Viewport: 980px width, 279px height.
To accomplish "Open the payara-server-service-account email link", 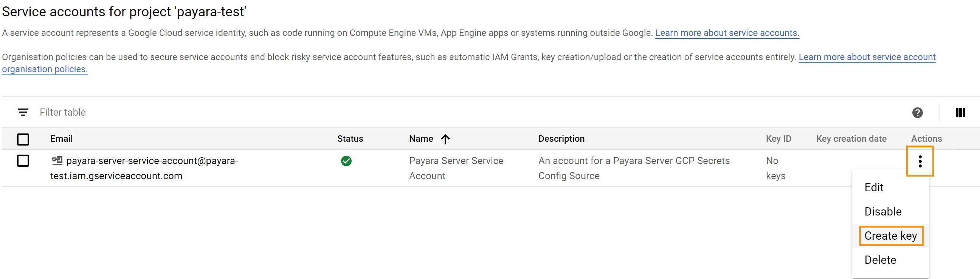I will pyautogui.click(x=144, y=168).
